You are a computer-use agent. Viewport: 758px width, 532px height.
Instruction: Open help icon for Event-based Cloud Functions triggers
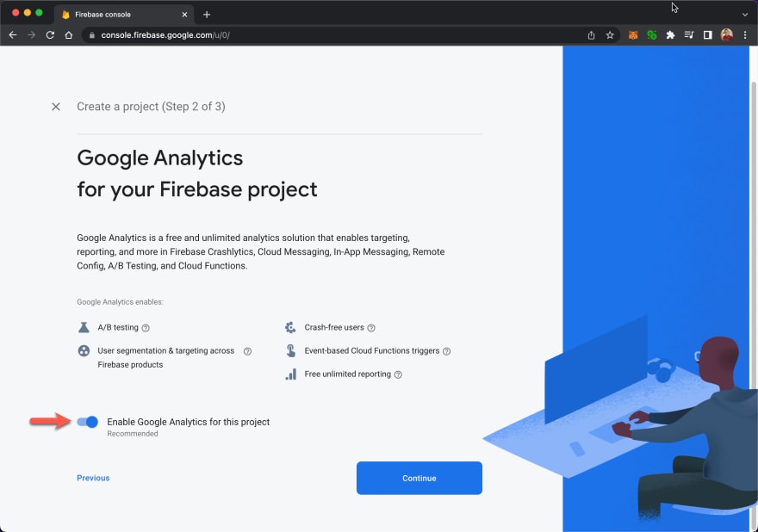click(447, 351)
